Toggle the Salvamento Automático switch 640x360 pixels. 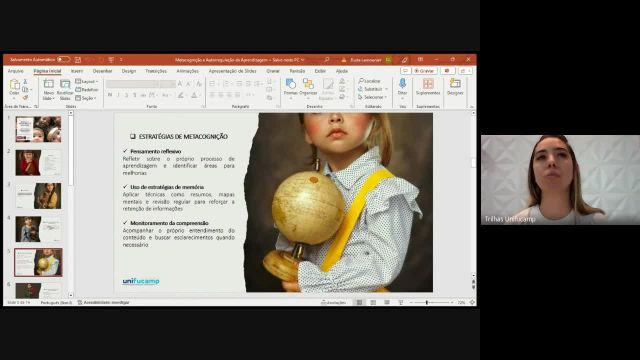click(63, 60)
